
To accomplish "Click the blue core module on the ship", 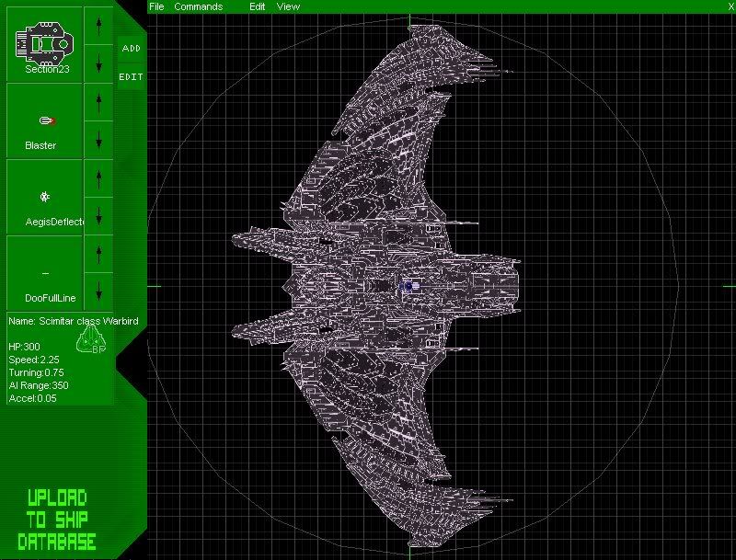I will 407,286.
